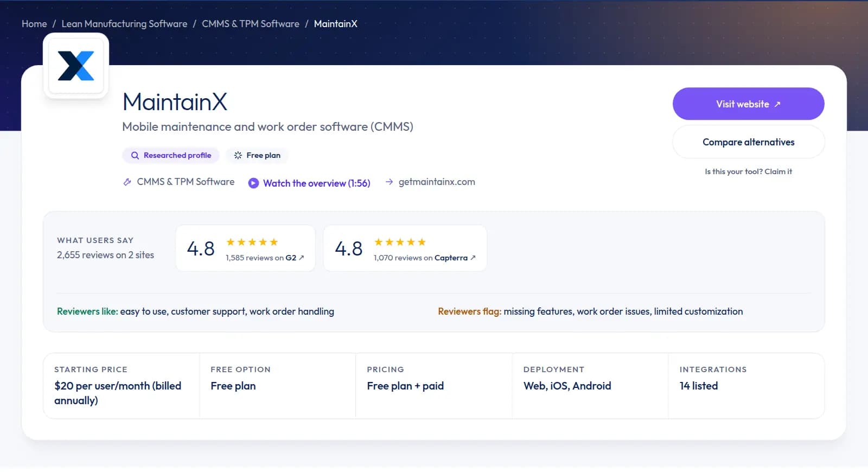Screen dimensions: 868x472
Task: Click the INTEGRATIONS label
Action: 713,369
